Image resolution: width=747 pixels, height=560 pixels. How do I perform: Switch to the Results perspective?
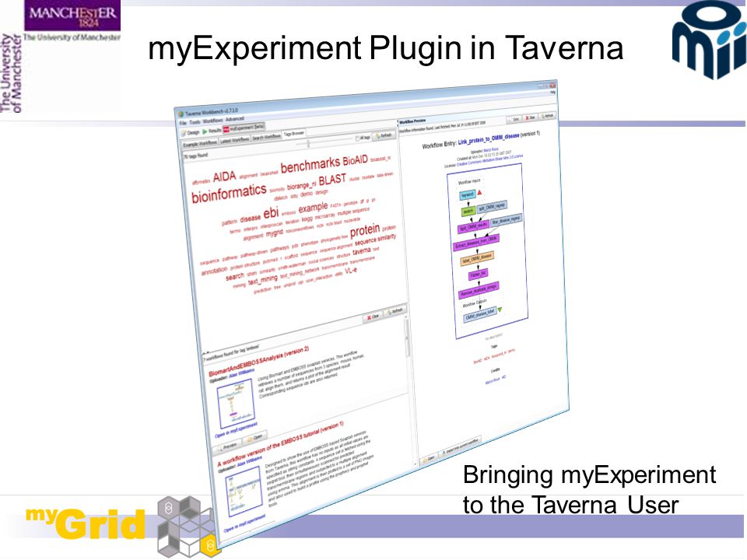coord(212,131)
